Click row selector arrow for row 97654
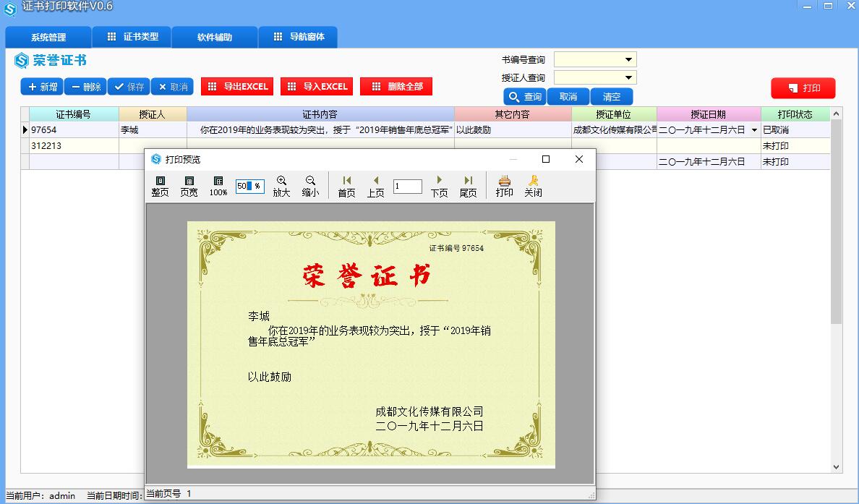The image size is (859, 504). [25, 130]
